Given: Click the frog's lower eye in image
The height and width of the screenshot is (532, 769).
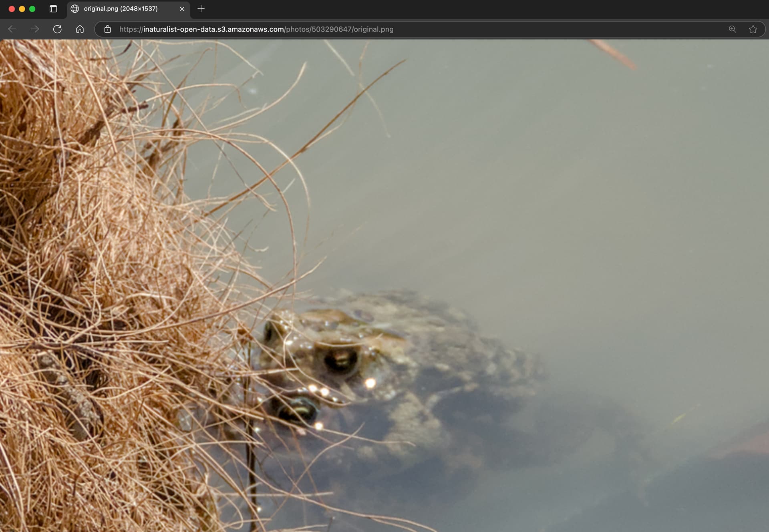Looking at the screenshot, I should (297, 410).
